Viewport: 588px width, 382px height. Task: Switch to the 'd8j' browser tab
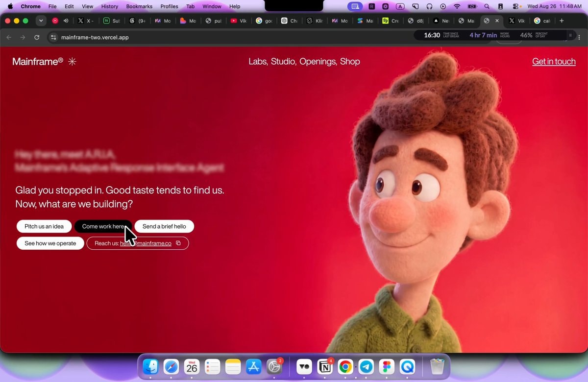pyautogui.click(x=416, y=21)
